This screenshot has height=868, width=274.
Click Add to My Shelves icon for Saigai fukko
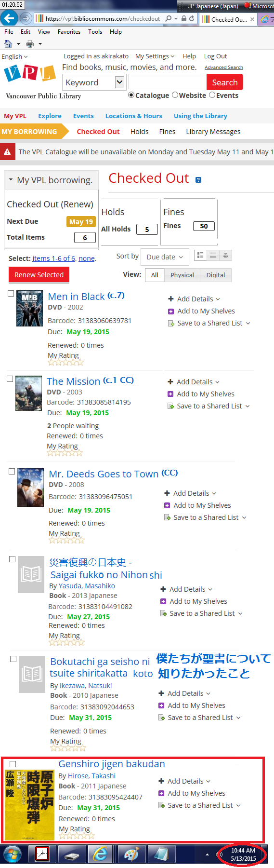pyautogui.click(x=163, y=601)
